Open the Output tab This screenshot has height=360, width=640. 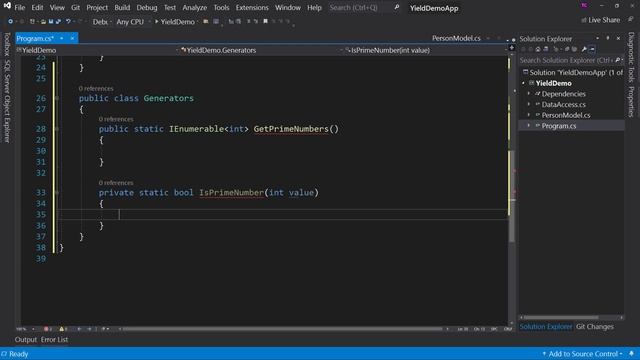[x=26, y=340]
